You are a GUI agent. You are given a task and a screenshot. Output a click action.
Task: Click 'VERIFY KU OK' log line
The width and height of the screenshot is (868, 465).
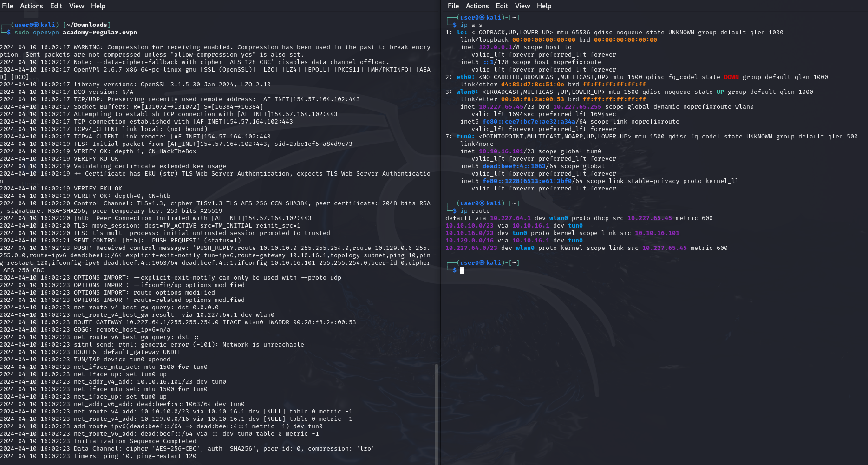(96, 159)
